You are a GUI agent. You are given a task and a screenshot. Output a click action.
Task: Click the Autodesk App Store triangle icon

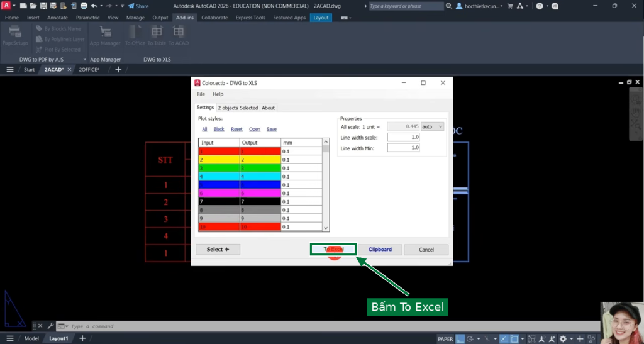[520, 6]
